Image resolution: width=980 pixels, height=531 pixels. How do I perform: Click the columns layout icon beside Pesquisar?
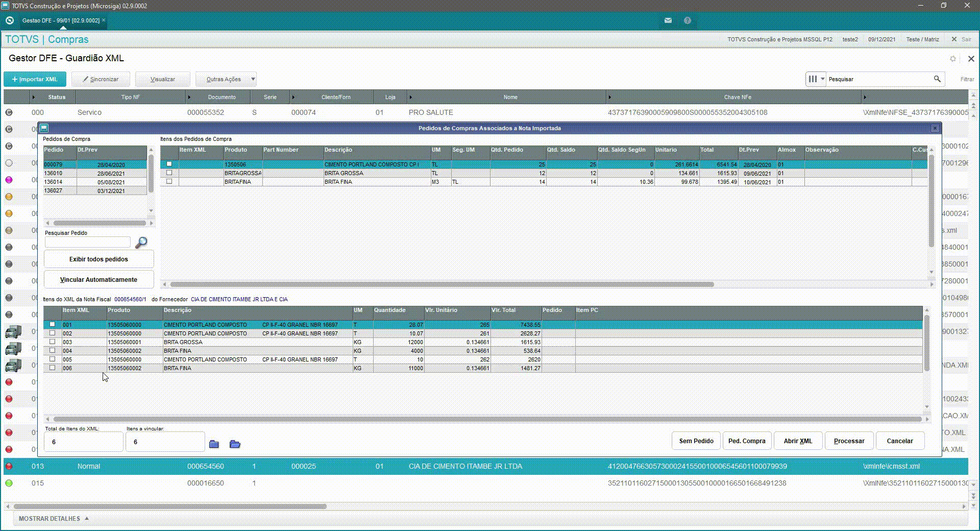pos(813,79)
